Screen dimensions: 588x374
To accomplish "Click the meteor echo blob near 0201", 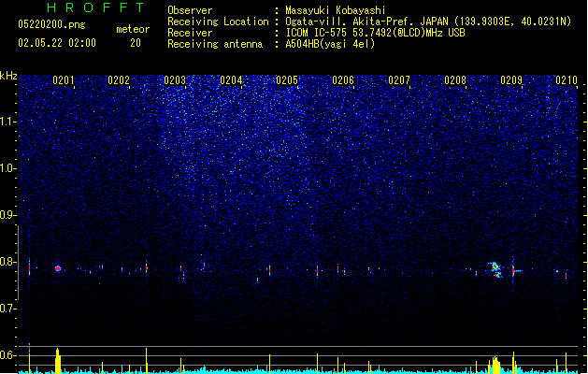I will click(x=58, y=268).
